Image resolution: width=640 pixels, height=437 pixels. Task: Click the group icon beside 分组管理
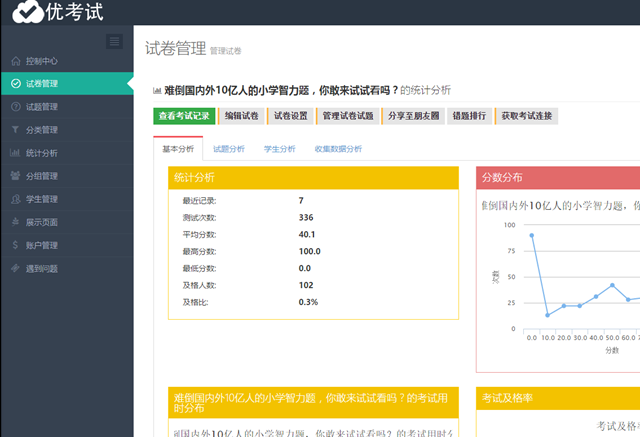point(15,176)
